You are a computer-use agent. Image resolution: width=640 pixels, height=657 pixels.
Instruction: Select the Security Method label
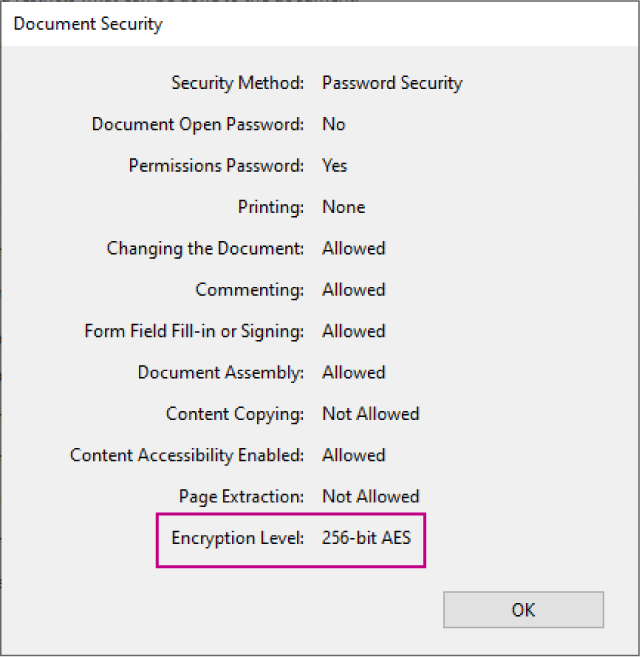(238, 83)
